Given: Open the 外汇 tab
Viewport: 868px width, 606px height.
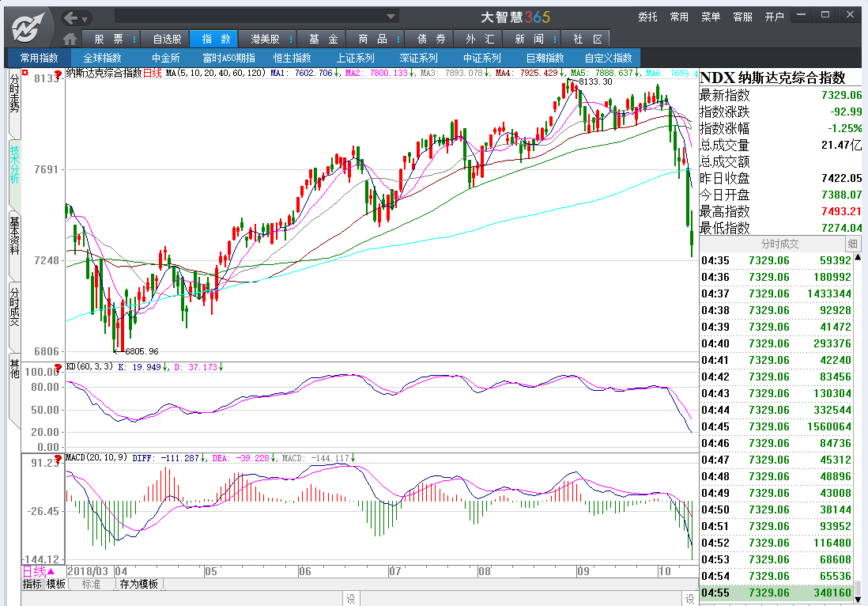Looking at the screenshot, I should pos(479,39).
